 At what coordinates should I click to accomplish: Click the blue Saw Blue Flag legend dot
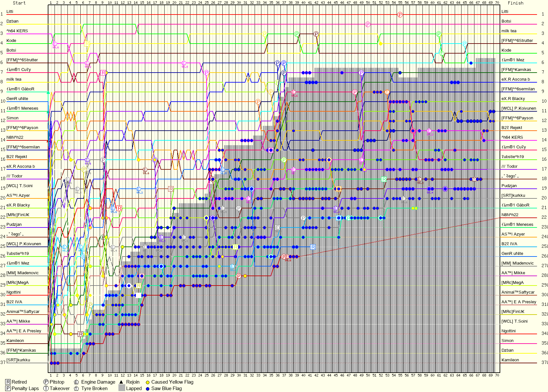coord(147,389)
